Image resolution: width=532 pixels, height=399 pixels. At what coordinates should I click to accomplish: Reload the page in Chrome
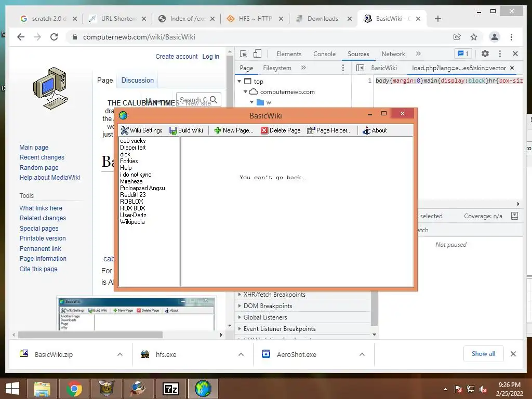(x=54, y=37)
